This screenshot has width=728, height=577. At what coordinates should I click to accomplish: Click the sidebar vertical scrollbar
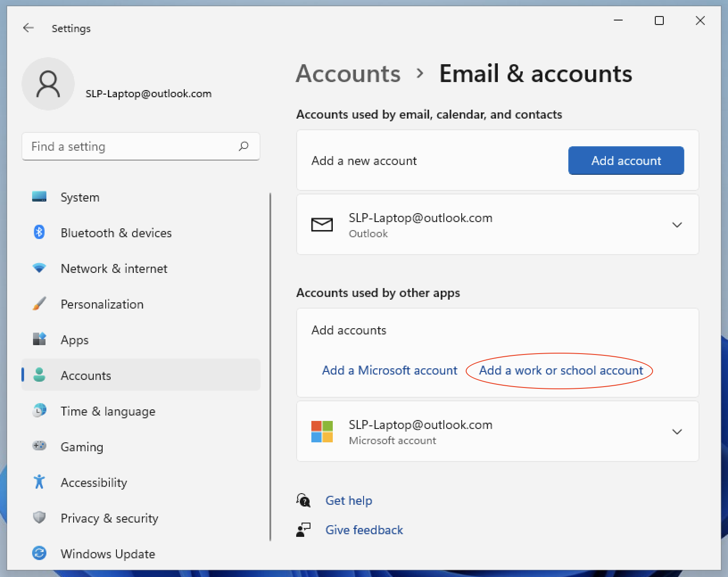(x=270, y=367)
